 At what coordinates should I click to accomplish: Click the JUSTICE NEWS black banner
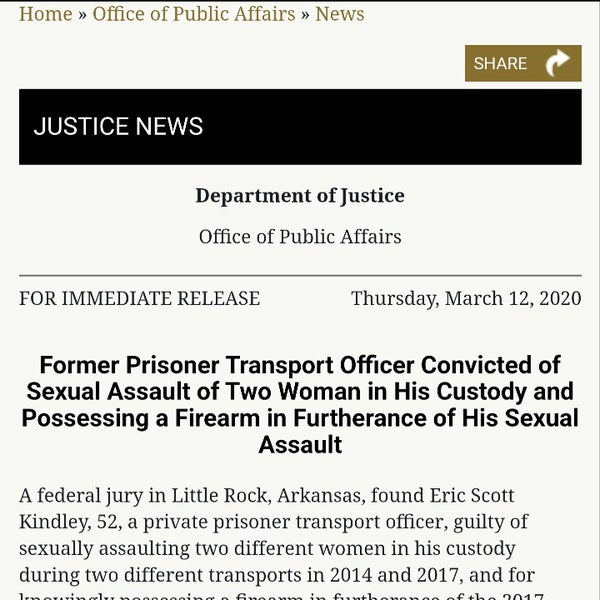coord(300,127)
